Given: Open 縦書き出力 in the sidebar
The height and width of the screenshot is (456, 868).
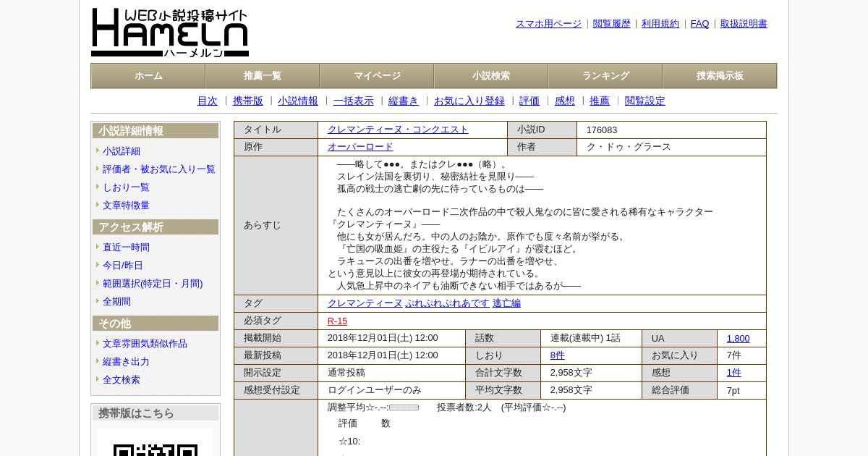Looking at the screenshot, I should pyautogui.click(x=126, y=362).
